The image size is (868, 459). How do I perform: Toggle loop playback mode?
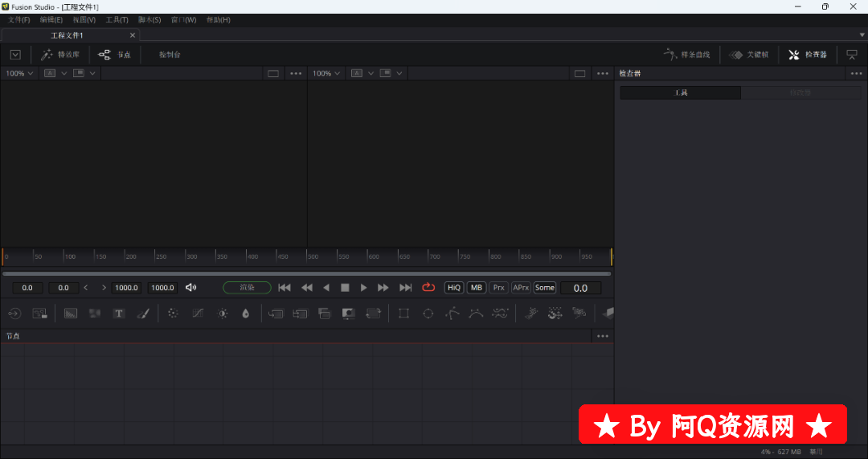(428, 287)
